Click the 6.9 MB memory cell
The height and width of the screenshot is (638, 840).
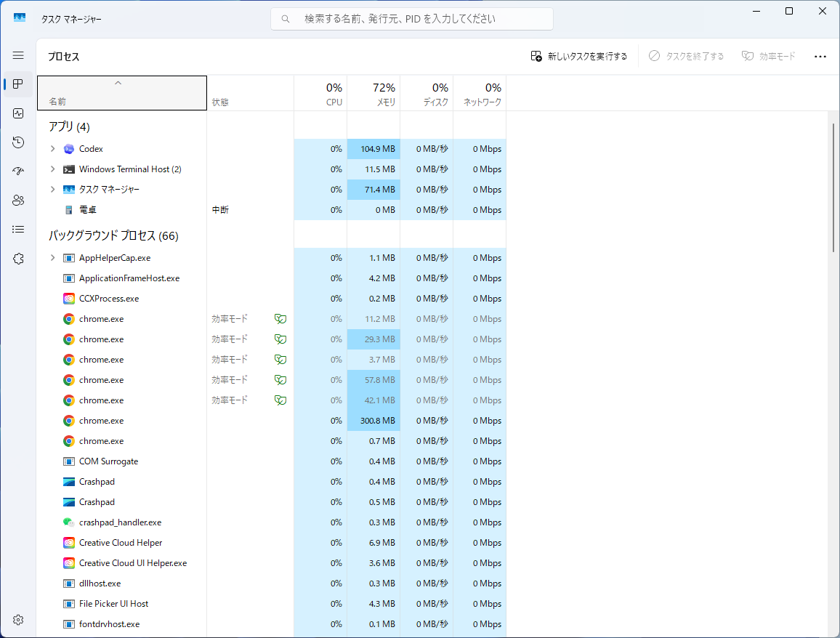pyautogui.click(x=373, y=543)
